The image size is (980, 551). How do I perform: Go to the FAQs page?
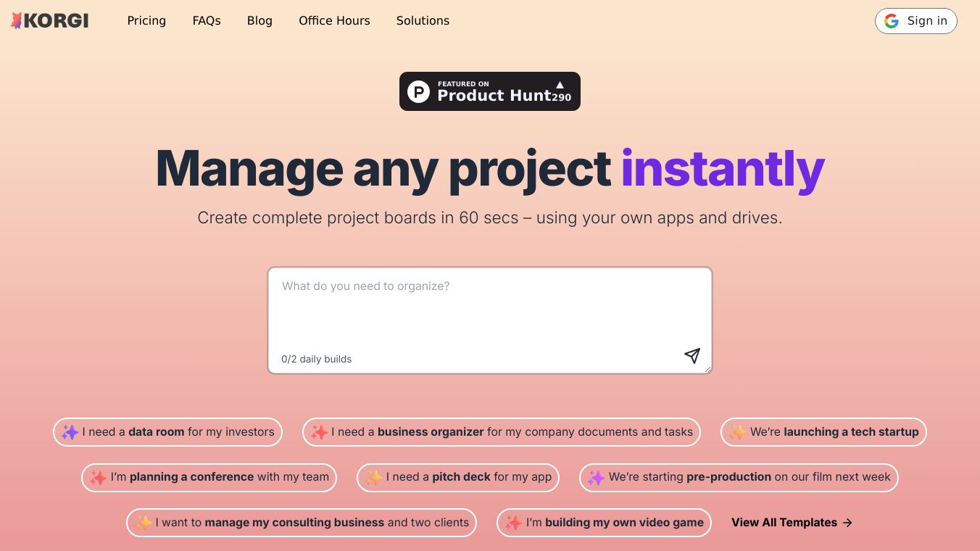207,21
